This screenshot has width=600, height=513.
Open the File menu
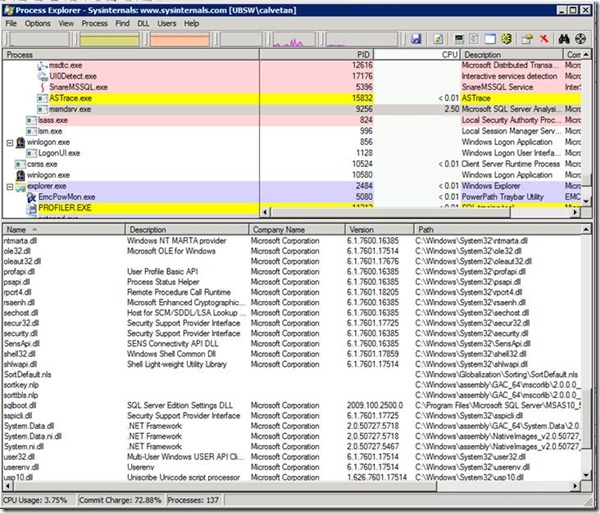[x=12, y=23]
